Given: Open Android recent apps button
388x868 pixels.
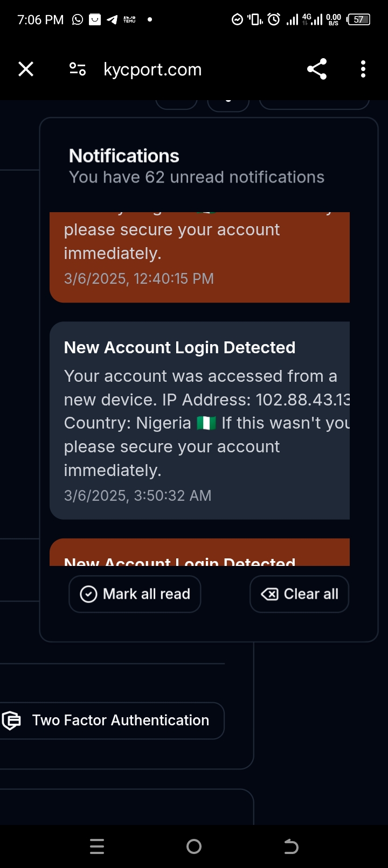Looking at the screenshot, I should pos(97,846).
